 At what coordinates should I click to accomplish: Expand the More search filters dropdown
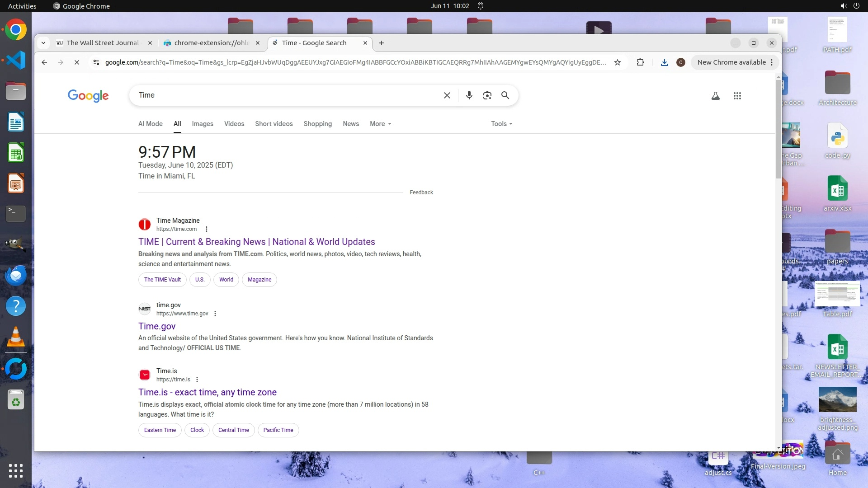pyautogui.click(x=380, y=124)
